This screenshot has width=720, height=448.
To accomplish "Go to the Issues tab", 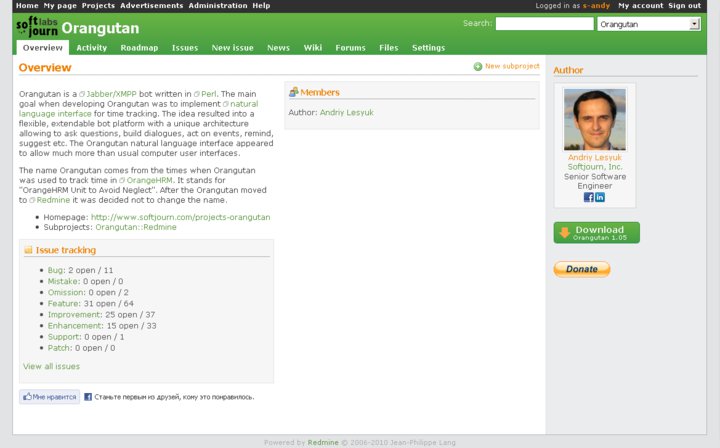I will point(185,48).
